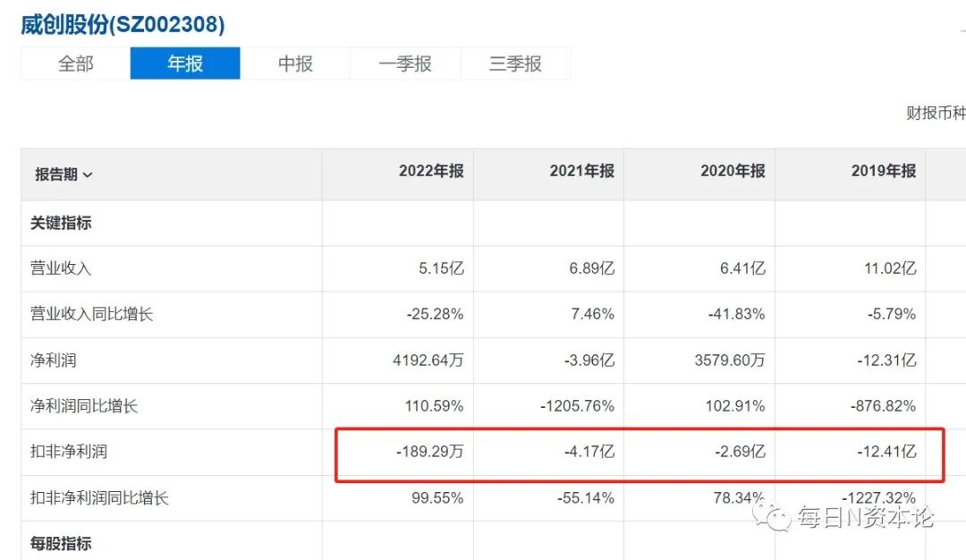
Task: Click the -12.41亿 cell
Action: [886, 452]
